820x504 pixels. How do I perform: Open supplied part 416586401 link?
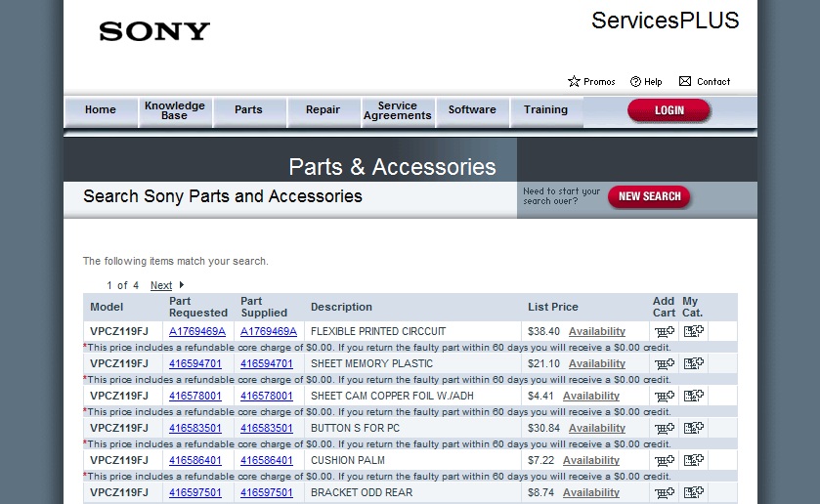266,461
